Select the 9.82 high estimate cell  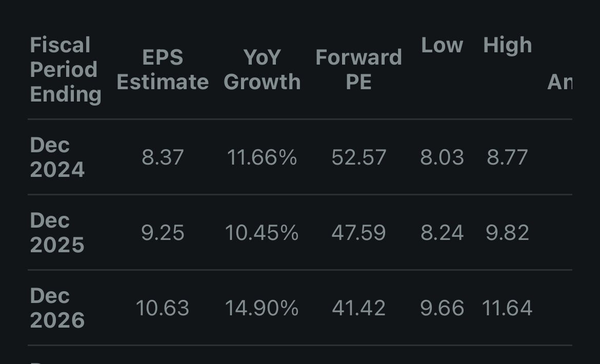click(x=507, y=233)
